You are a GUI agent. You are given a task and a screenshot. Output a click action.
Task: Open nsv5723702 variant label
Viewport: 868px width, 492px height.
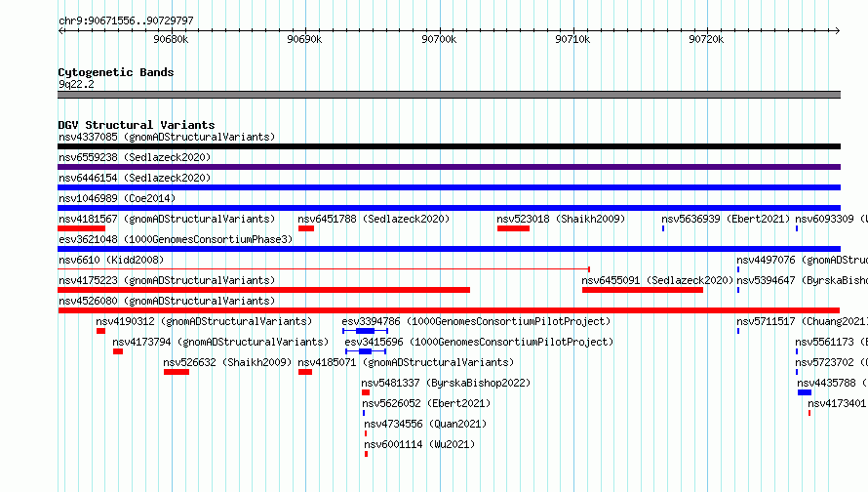pos(831,362)
